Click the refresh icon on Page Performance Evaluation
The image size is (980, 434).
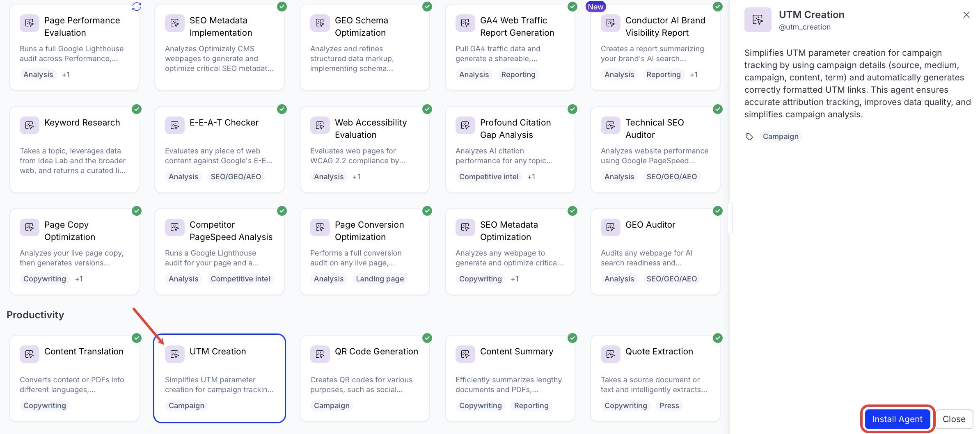(137, 7)
